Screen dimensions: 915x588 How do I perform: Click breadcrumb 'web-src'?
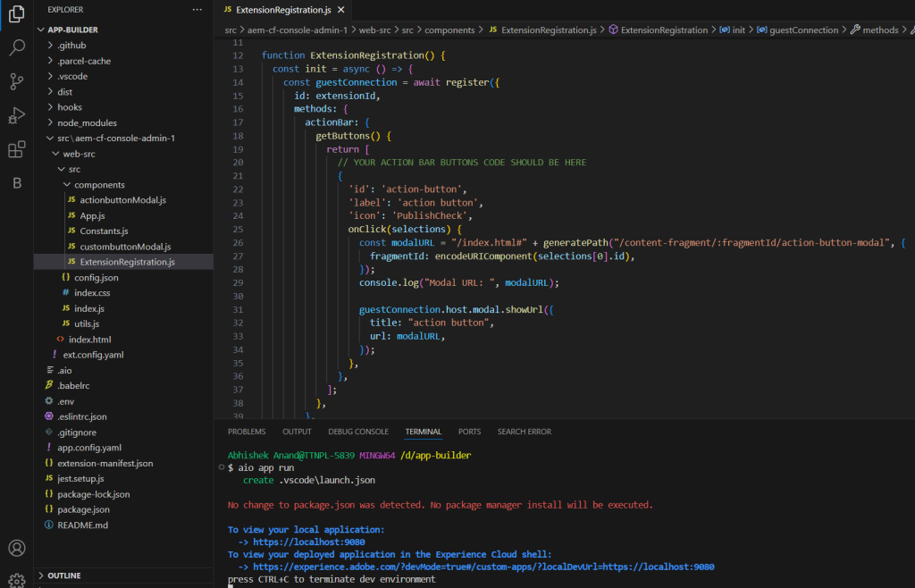tap(374, 30)
